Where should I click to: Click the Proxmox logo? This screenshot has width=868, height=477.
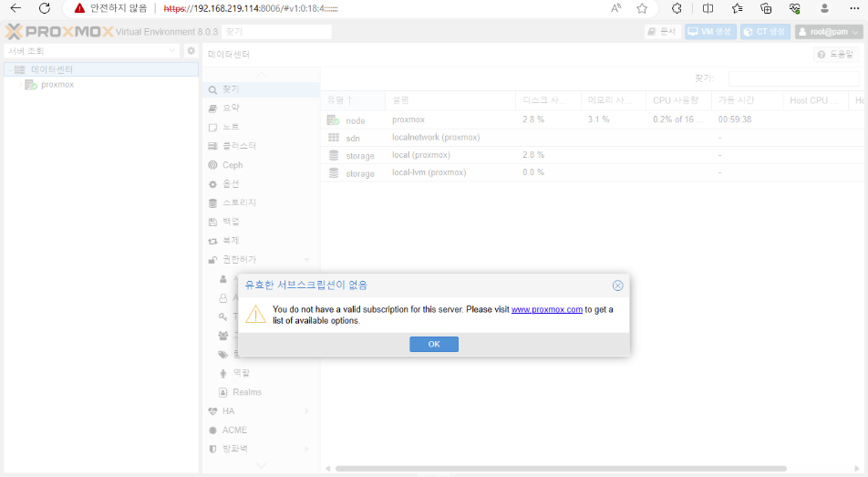tap(59, 32)
